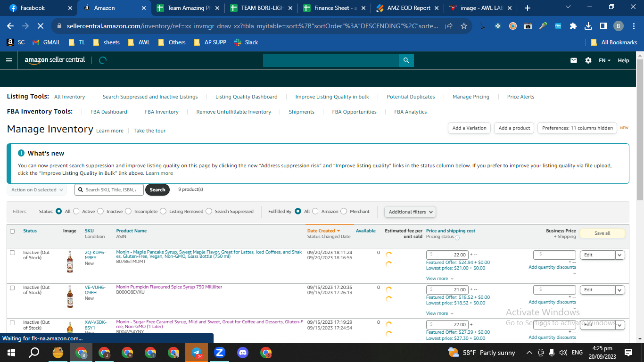Select Fulfilled By Merchant radio
The width and height of the screenshot is (644, 362).
coord(344,211)
